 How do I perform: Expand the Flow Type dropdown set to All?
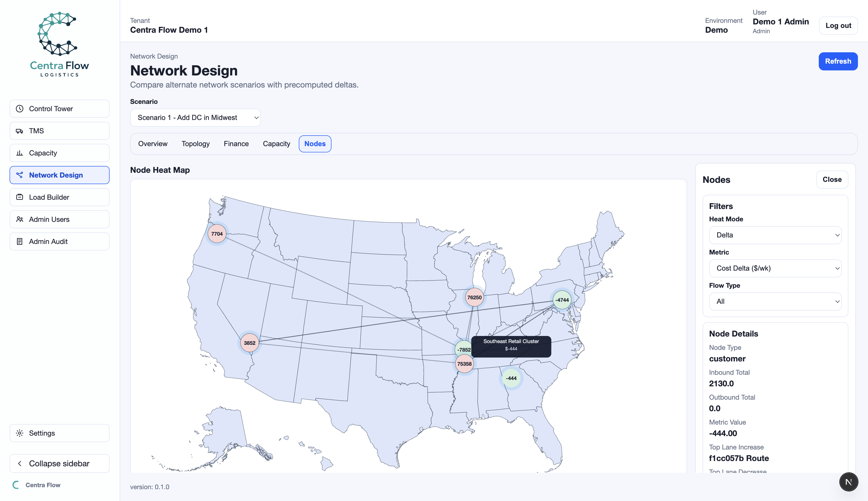(775, 301)
